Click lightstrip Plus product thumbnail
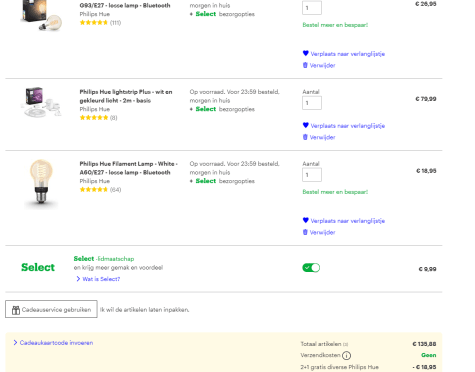Viewport: 475px width, 372px height. click(41, 102)
